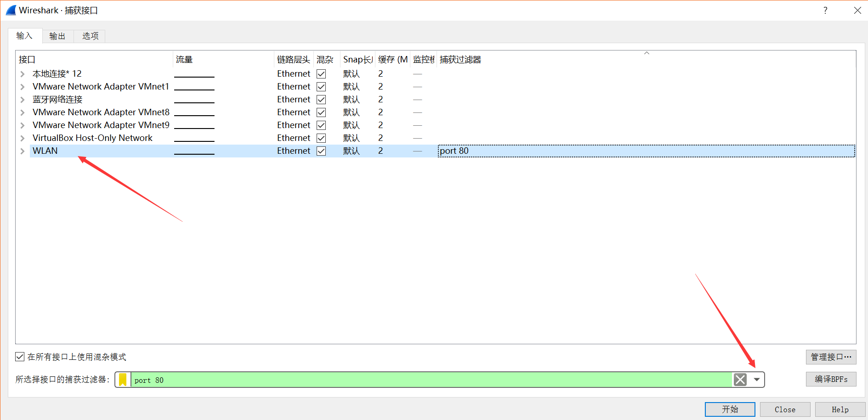Toggle promiscuous checkbox for VMnet9 adapter
The height and width of the screenshot is (420, 868).
(321, 125)
